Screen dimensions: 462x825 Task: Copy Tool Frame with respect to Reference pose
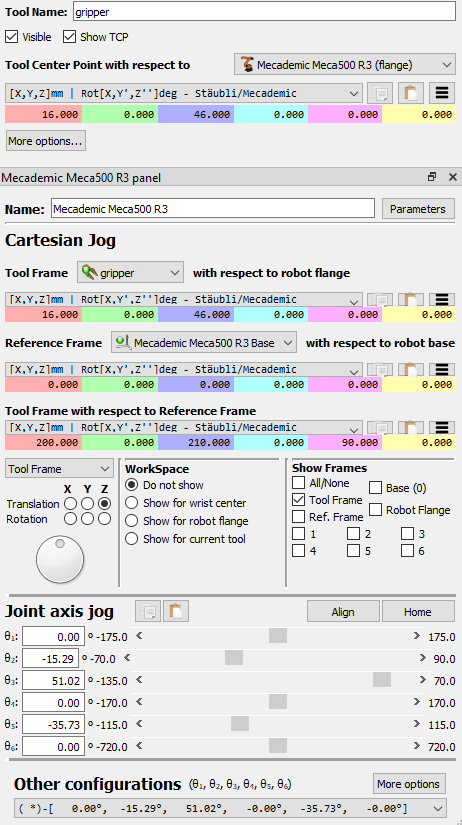tap(380, 427)
